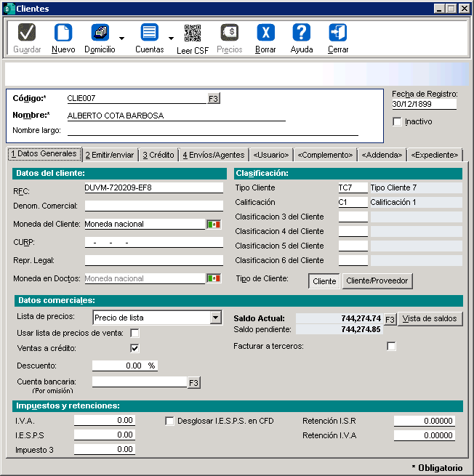Open the <Complemento> tab

tap(325, 155)
